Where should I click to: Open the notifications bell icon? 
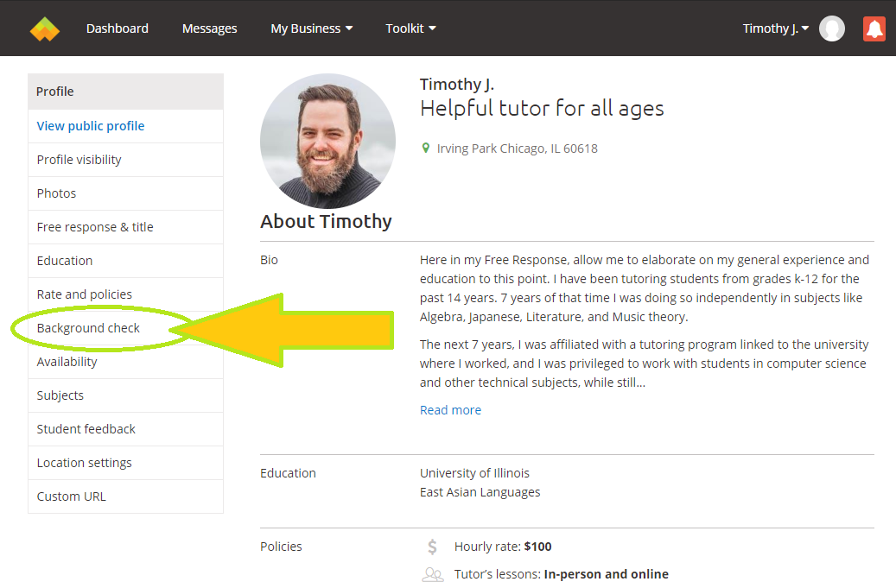point(874,28)
